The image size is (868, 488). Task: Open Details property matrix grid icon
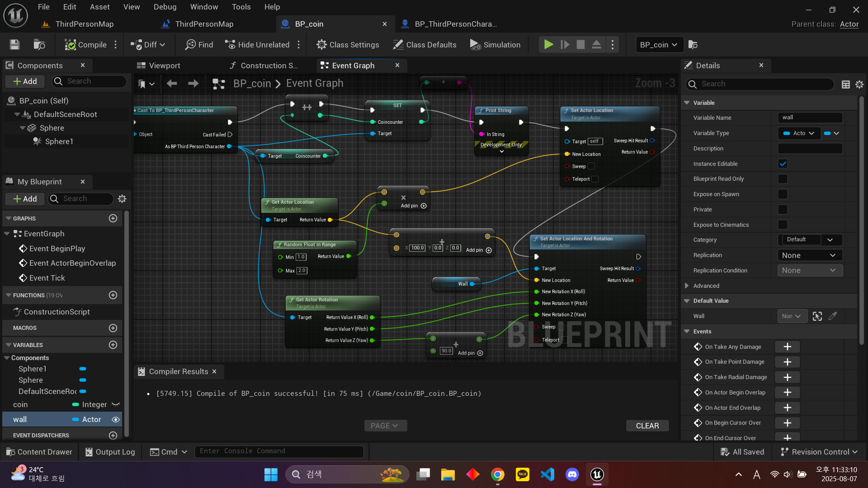pos(846,84)
